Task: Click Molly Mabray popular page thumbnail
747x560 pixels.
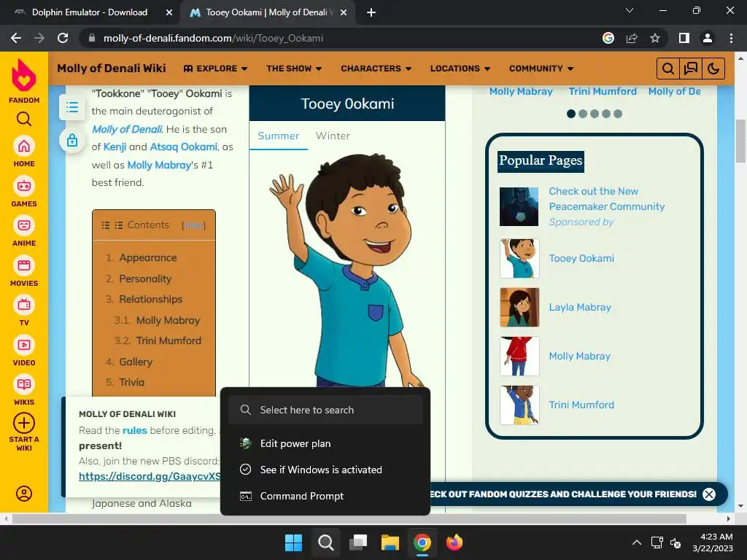Action: tap(519, 356)
